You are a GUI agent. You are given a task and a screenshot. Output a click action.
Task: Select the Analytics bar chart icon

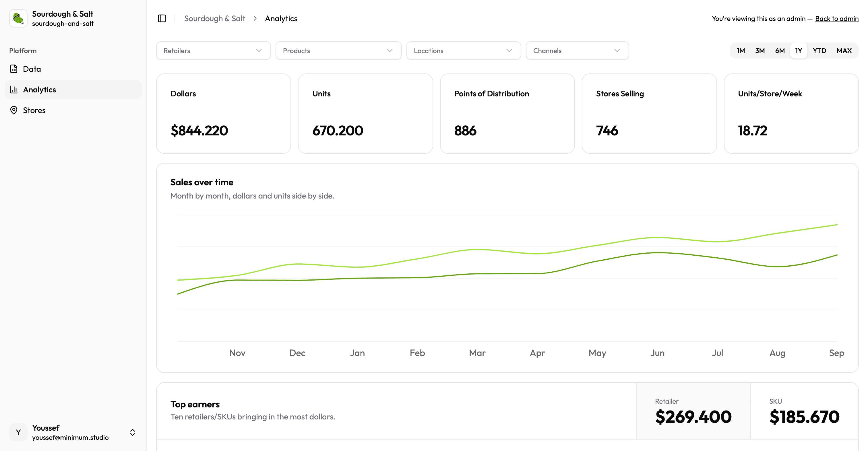14,89
